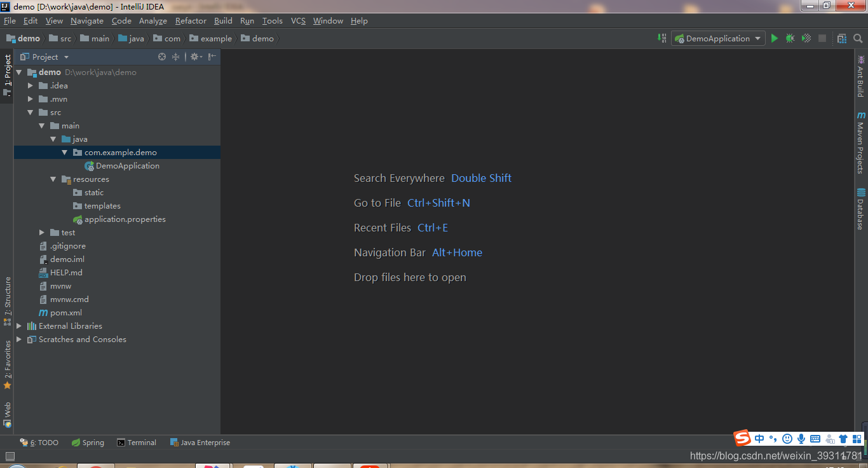
Task: Open the Web side tab
Action: coord(7,415)
